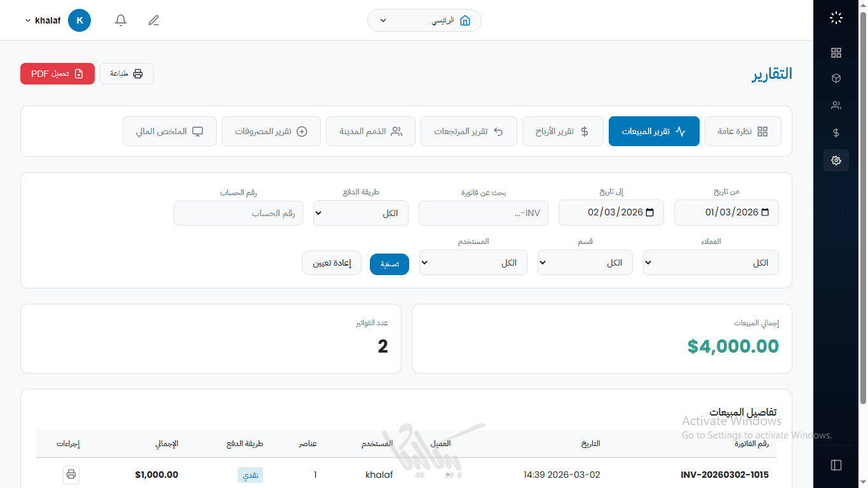Open the العملاء customers dropdown
The width and height of the screenshot is (868, 488).
pos(710,262)
